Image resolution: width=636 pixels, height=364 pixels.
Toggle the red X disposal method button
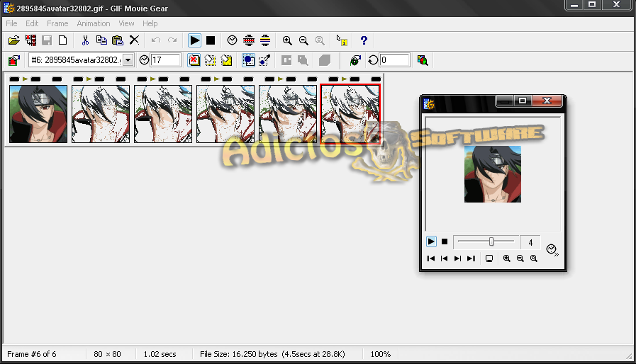click(194, 60)
